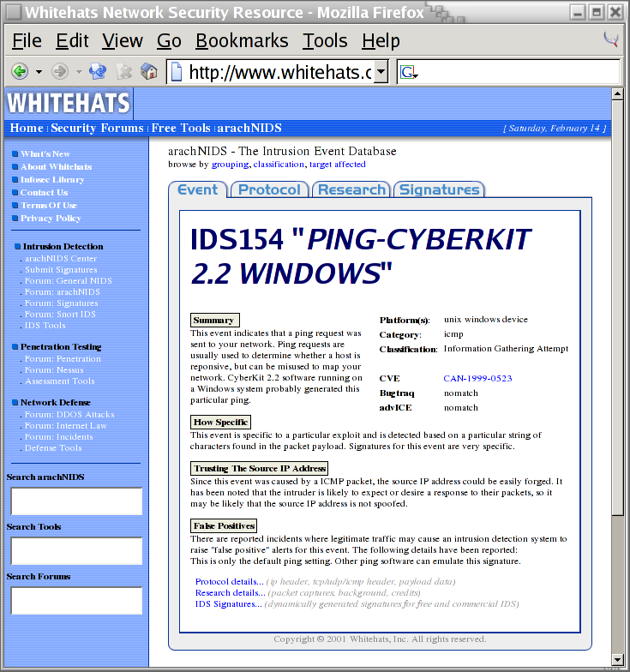Image resolution: width=630 pixels, height=672 pixels.
Task: Click the Google search engine icon
Action: pos(408,72)
